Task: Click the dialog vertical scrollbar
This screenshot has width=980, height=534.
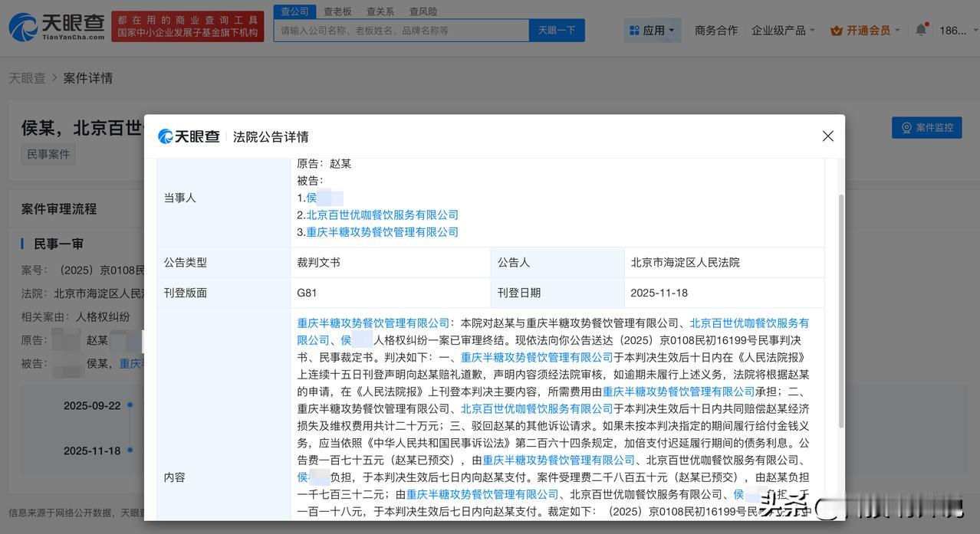Action: (840, 306)
